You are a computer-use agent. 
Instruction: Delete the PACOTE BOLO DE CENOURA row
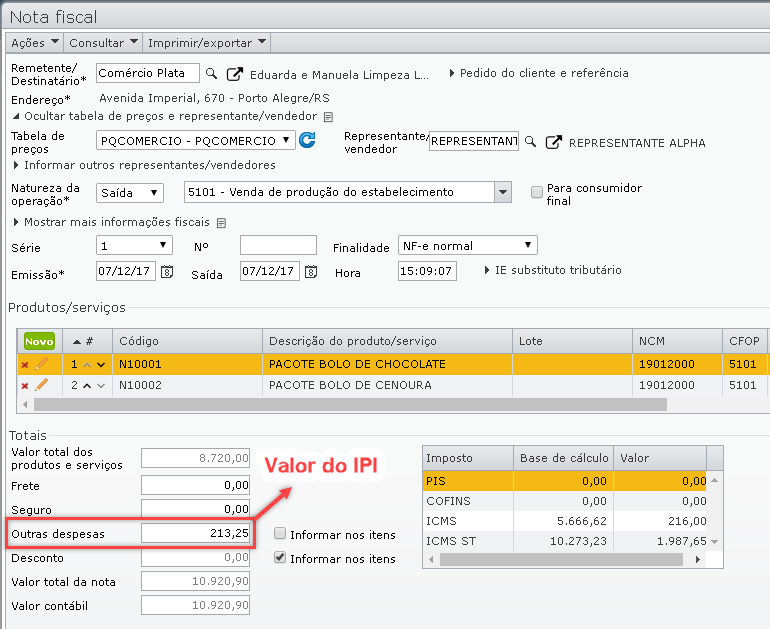point(25,386)
